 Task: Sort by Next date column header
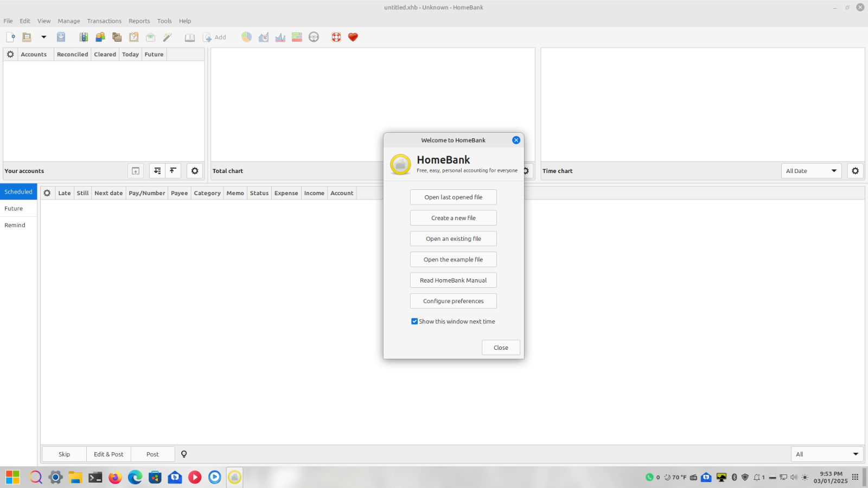[108, 193]
